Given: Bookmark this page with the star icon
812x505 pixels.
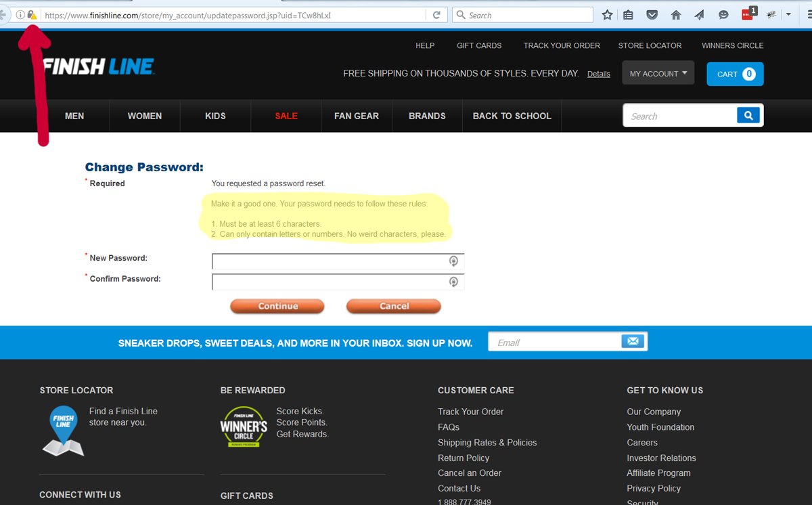Looking at the screenshot, I should click(x=607, y=15).
